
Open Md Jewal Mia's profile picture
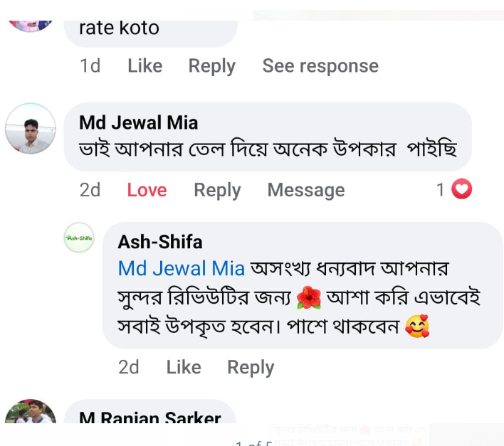tap(30, 129)
